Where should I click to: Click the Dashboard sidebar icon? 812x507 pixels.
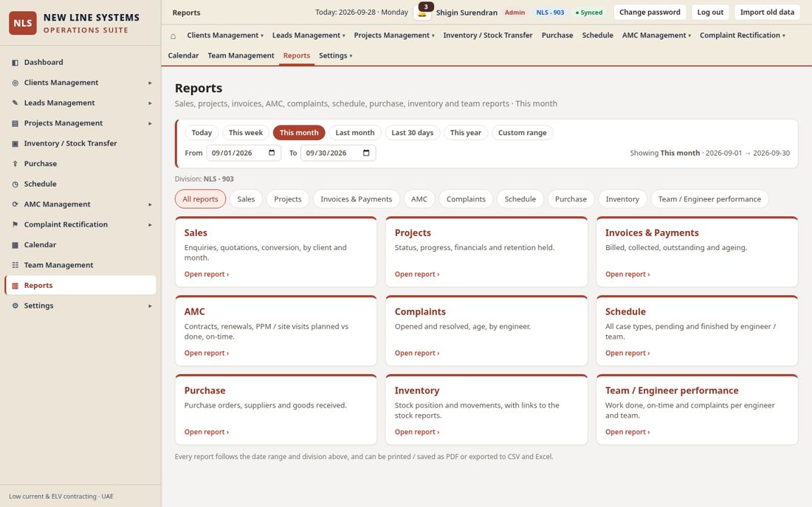15,63
